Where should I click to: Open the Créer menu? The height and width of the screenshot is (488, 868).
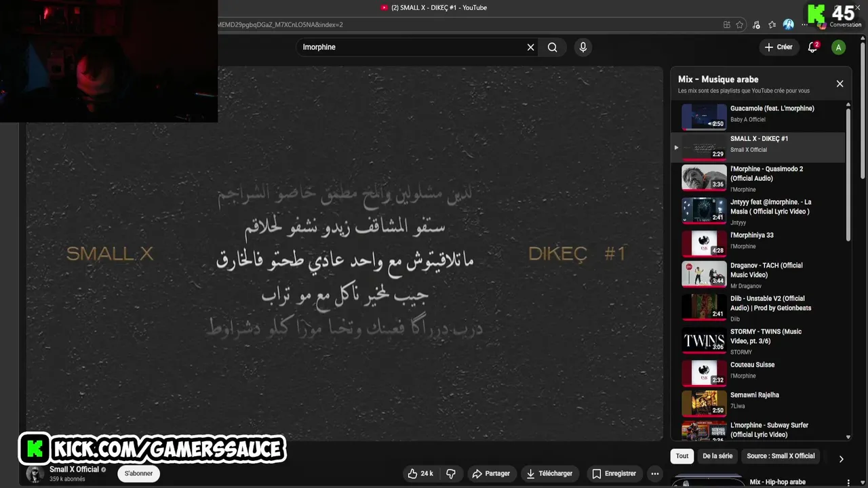click(778, 47)
